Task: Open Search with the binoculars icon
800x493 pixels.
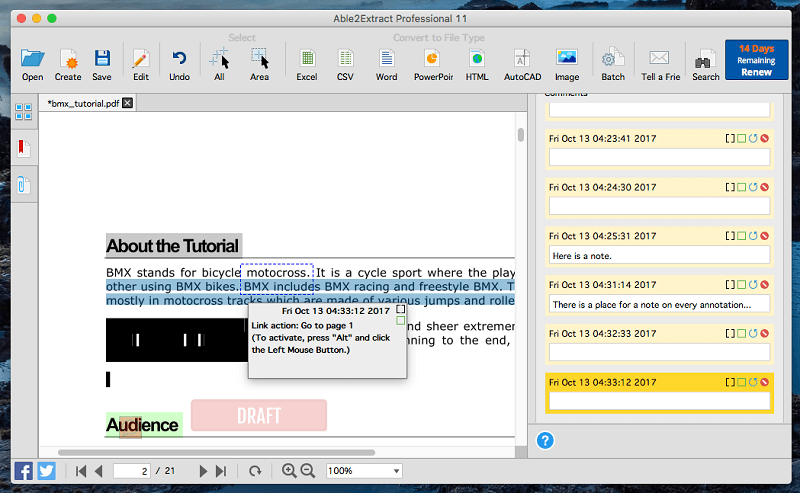Action: (x=706, y=65)
